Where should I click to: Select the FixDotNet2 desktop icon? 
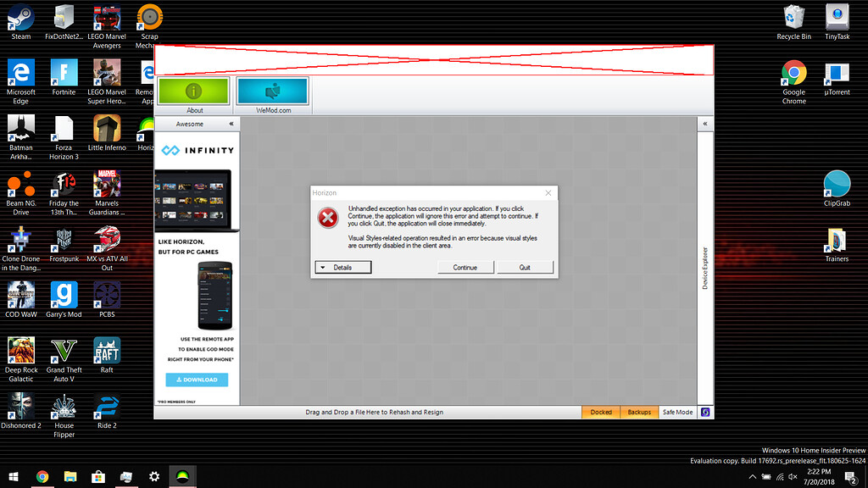[64, 22]
